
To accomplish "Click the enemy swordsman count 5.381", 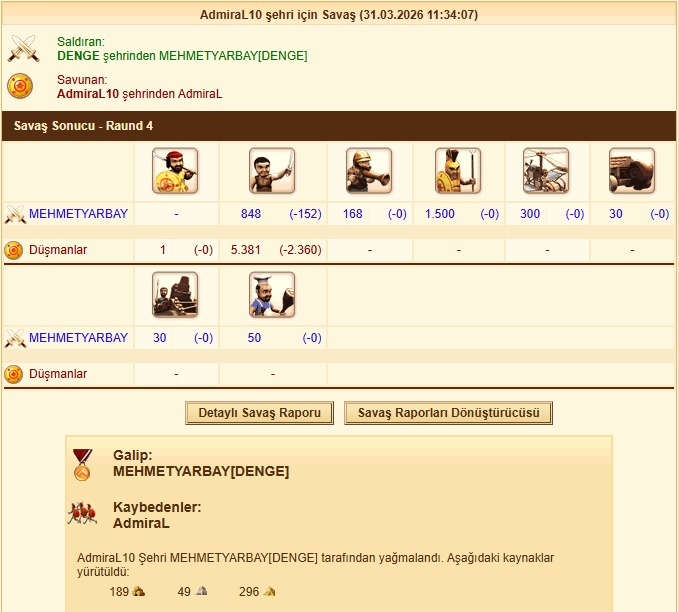I will pyautogui.click(x=246, y=250).
